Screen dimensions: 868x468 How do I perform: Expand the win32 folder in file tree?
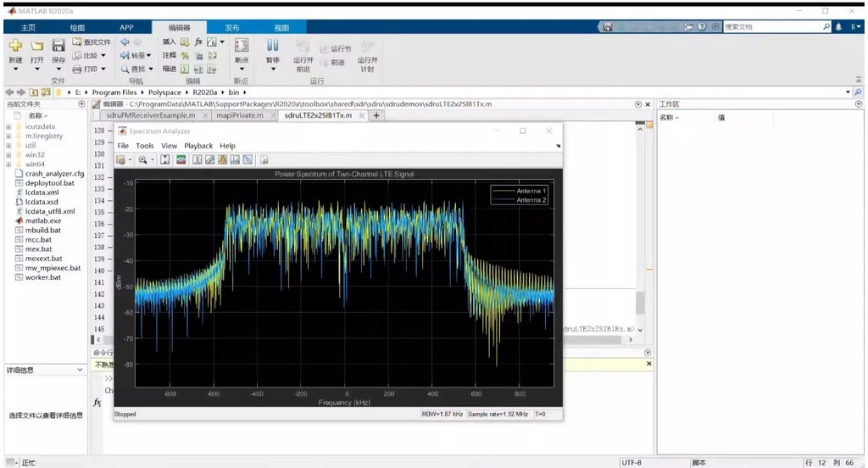click(x=8, y=155)
